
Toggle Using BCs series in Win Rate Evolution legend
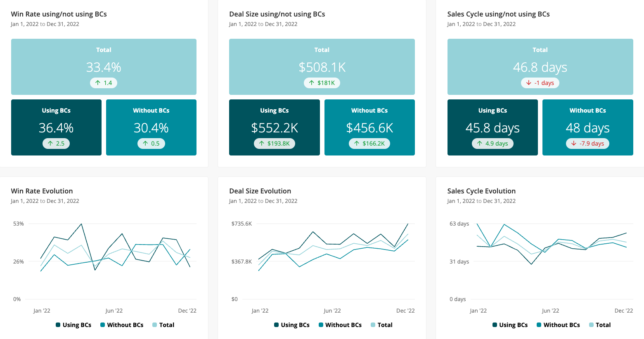tap(73, 325)
